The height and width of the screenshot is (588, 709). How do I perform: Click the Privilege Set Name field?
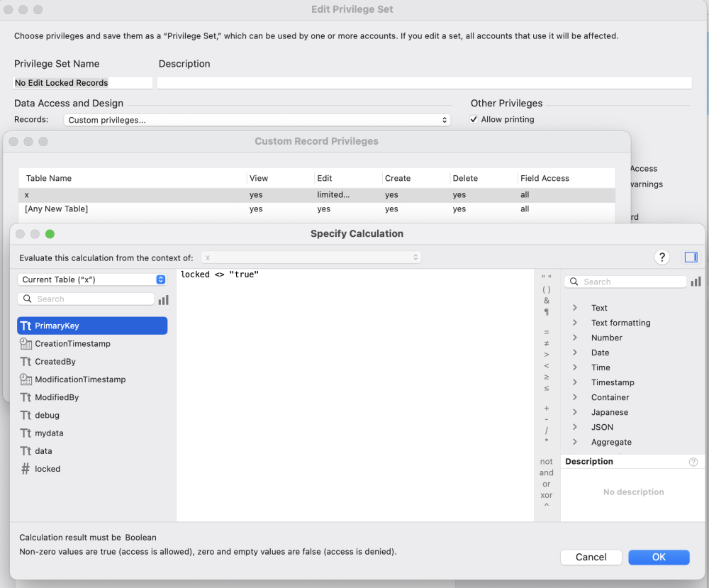click(83, 83)
